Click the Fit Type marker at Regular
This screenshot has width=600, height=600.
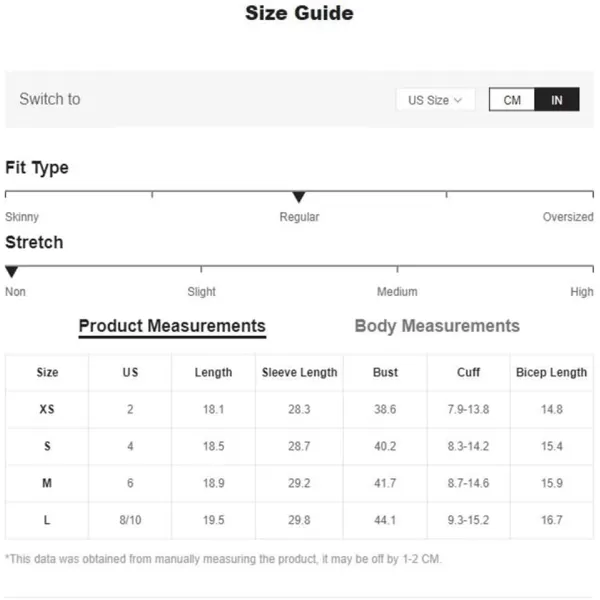299,197
